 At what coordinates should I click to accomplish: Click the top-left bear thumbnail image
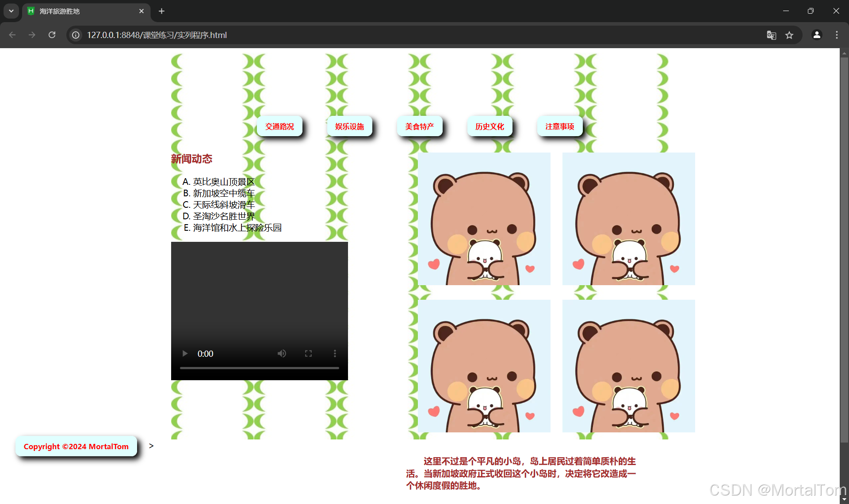pyautogui.click(x=484, y=219)
